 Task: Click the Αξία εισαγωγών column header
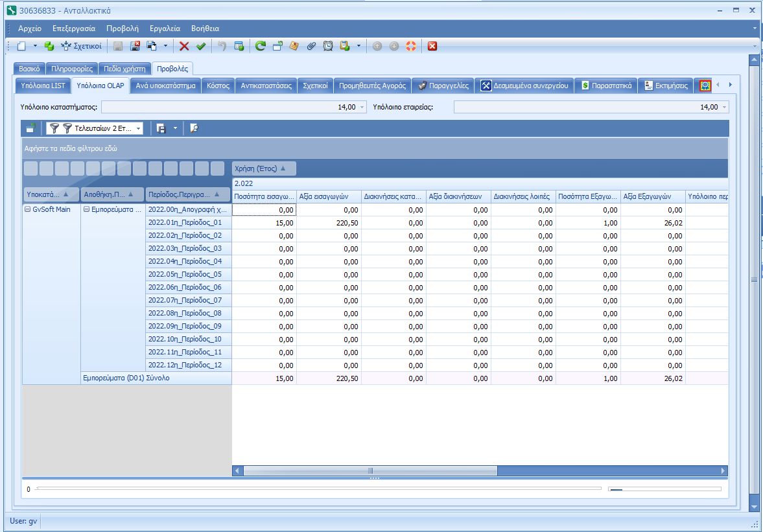pyautogui.click(x=329, y=196)
